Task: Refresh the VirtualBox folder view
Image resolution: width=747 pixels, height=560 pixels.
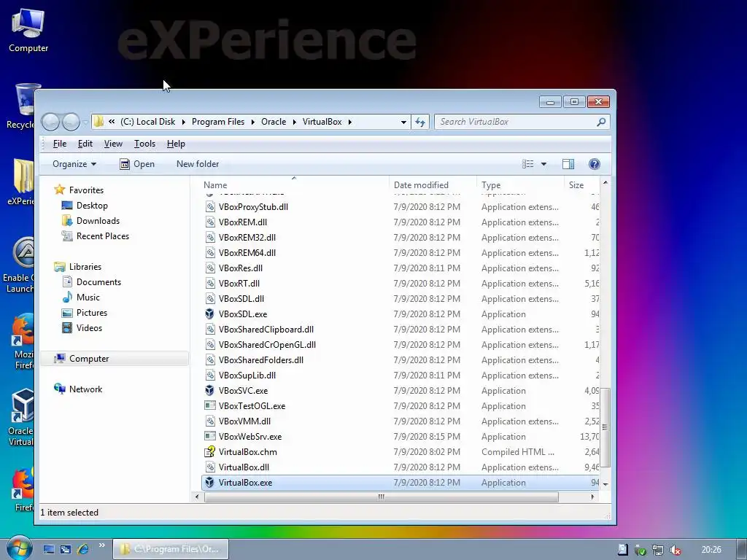Action: (x=420, y=122)
